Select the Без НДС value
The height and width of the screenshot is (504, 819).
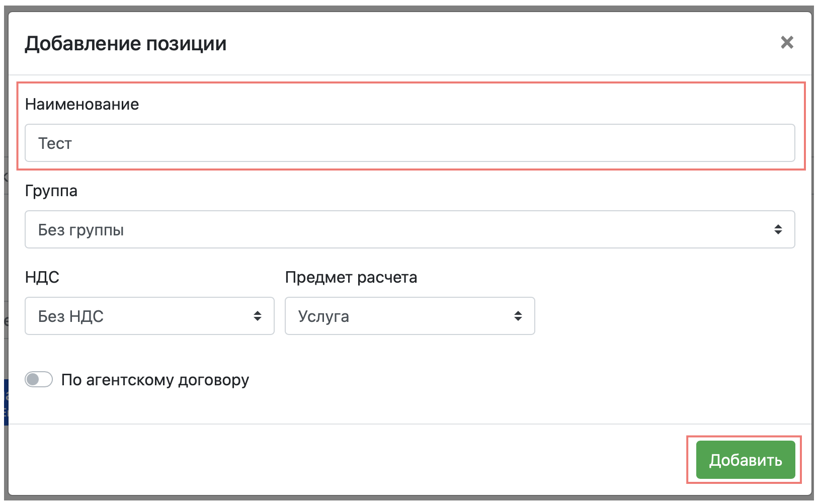click(71, 316)
